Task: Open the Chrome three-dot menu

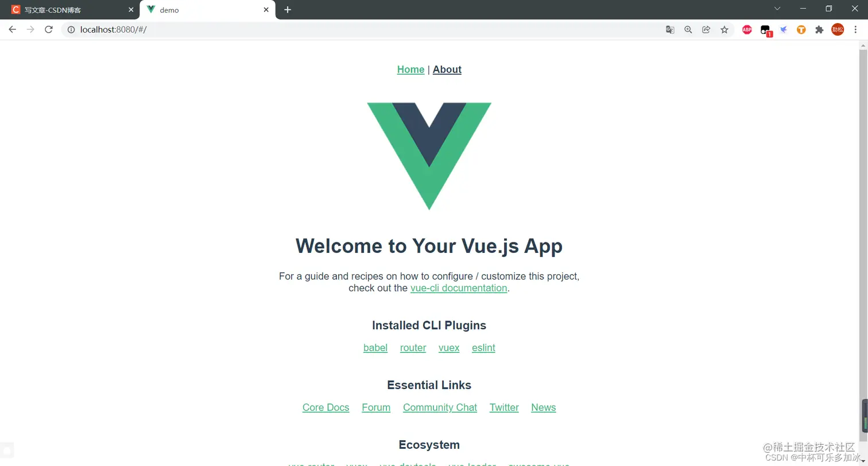Action: (855, 30)
